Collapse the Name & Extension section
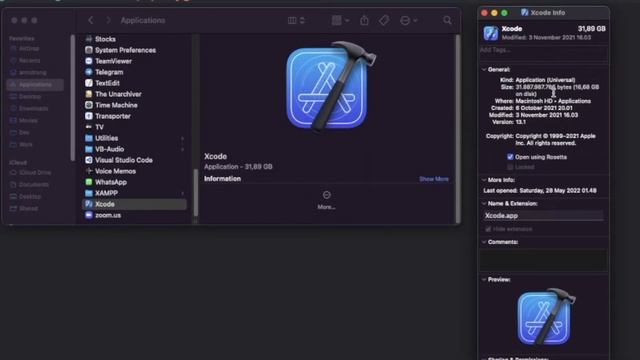 (484, 204)
